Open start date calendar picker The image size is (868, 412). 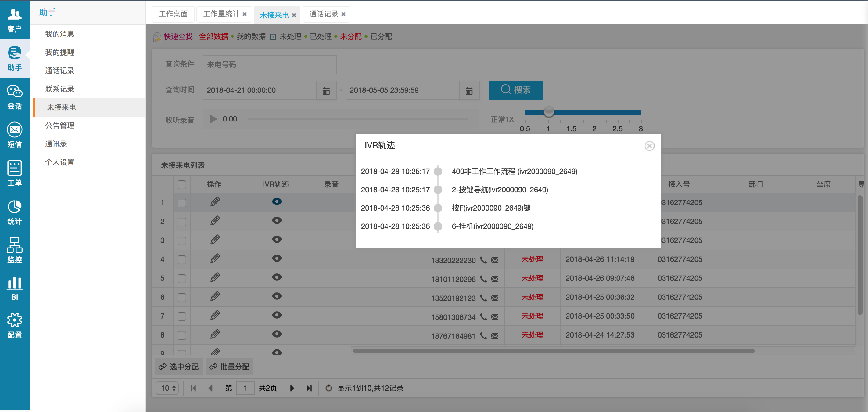point(326,91)
